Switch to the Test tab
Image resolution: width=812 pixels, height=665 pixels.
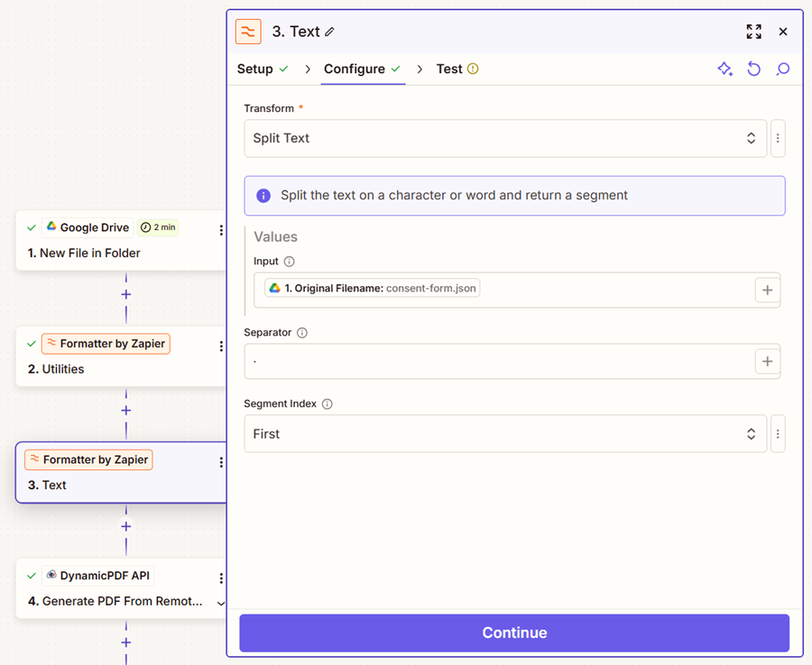[x=449, y=69]
